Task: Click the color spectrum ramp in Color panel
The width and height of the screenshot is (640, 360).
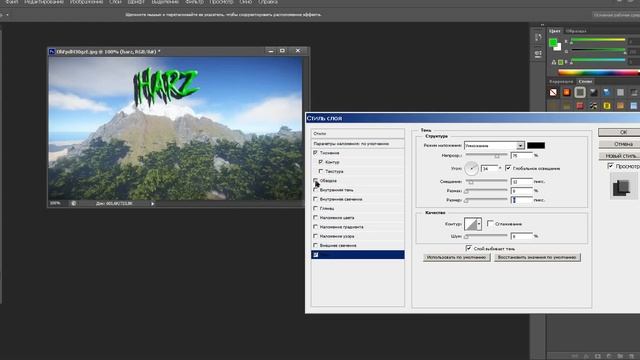Action: click(x=599, y=73)
